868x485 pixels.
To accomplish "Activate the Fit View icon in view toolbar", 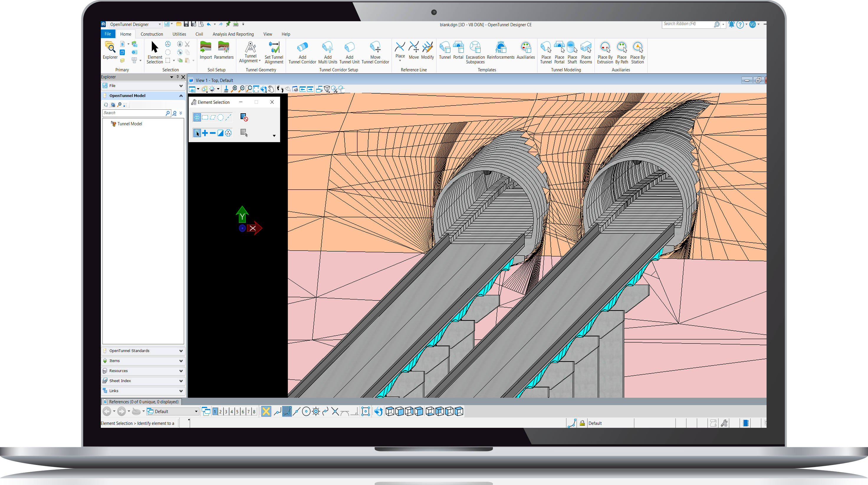I will coord(257,89).
